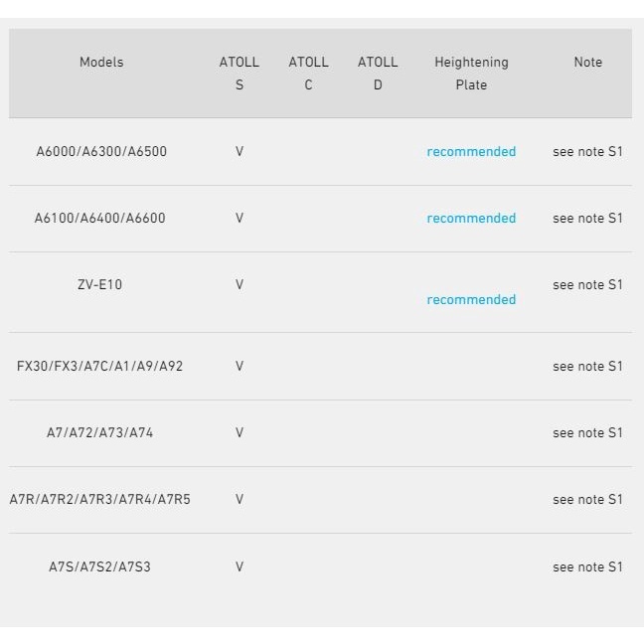Screen dimensions: 644x644
Task: Click the "recommended" link in the A6000/A6300/A6500 row
Action: pyautogui.click(x=471, y=152)
